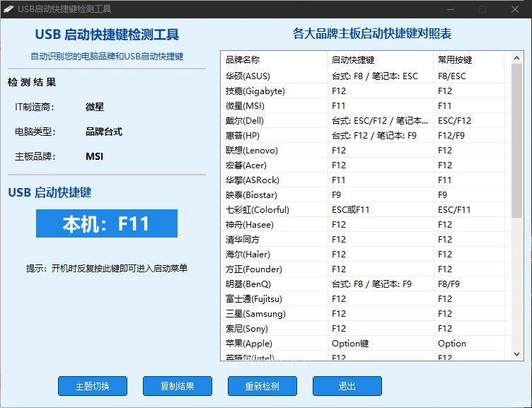Image resolution: width=532 pixels, height=408 pixels.
Task: Click the 品牌名称 column header
Action: 274,60
